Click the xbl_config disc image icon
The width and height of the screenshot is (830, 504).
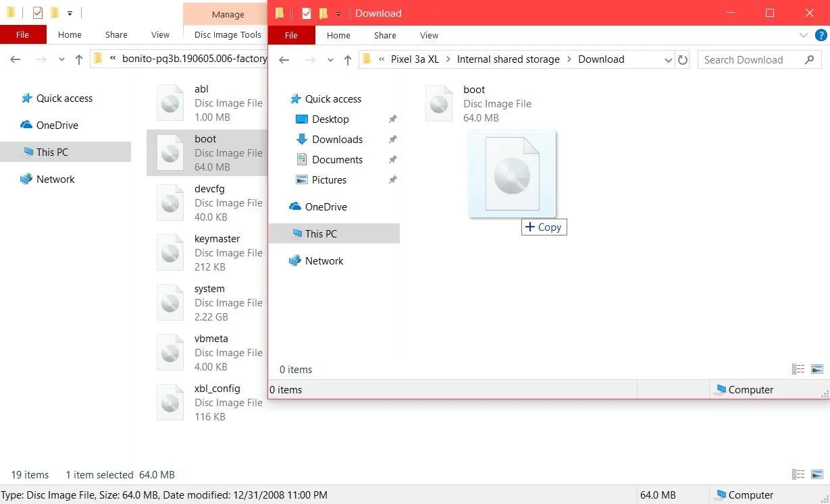coord(170,402)
